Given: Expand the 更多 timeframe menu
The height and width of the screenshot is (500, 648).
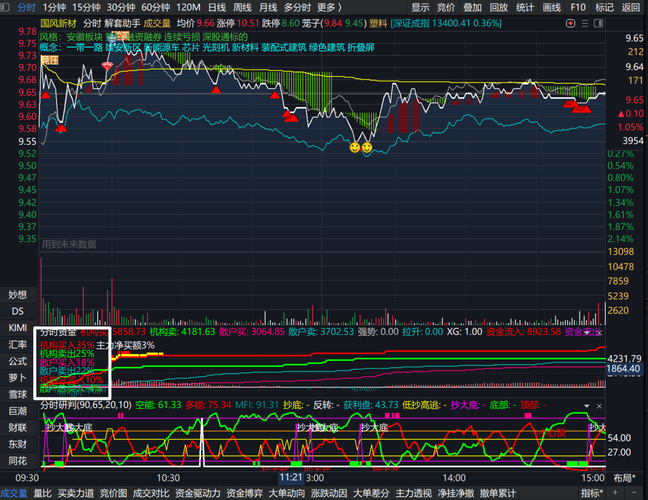Looking at the screenshot, I should (329, 7).
